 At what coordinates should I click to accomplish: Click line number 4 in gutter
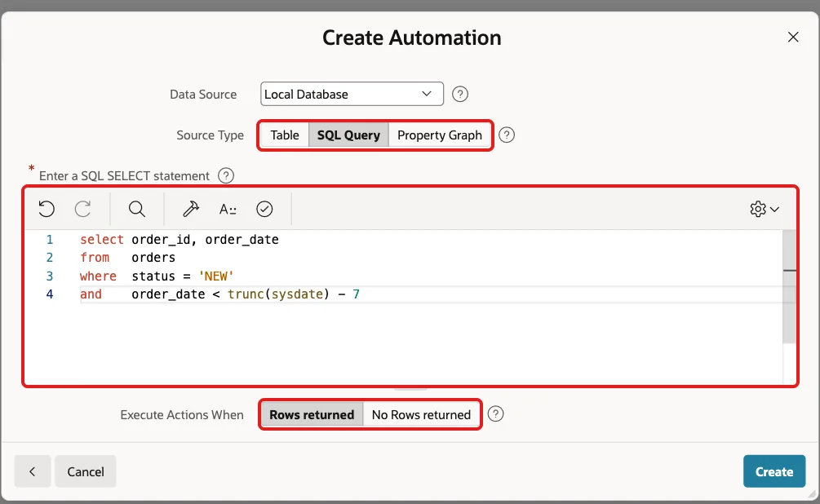pos(50,294)
